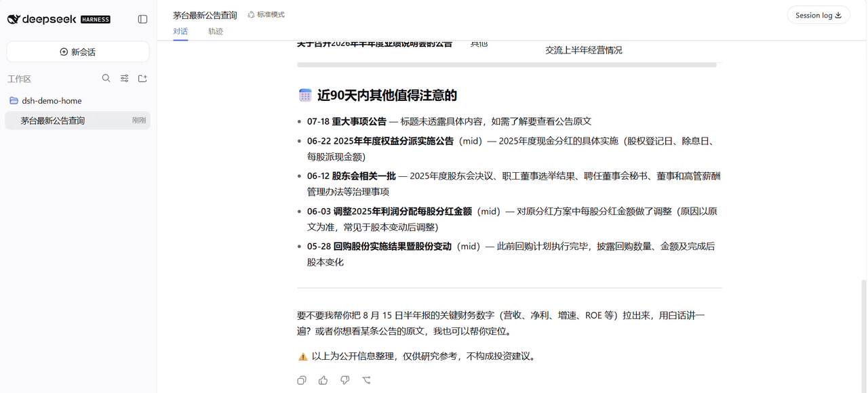
Task: Click the HARNESS badge
Action: (96, 20)
